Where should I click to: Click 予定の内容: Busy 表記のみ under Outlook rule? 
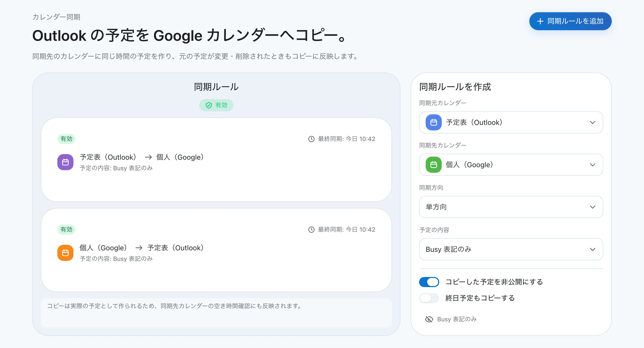116,168
